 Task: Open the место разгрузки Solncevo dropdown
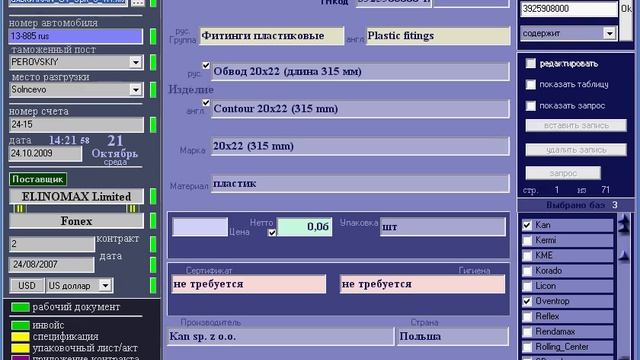[136, 90]
